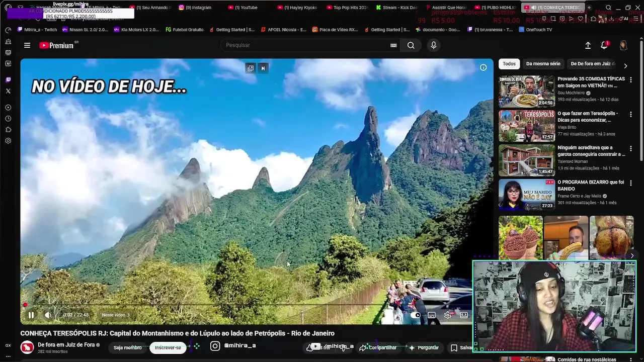This screenshot has width=644, height=362.
Task: Open 'Kia Motors LX 2.0' bookmark
Action: (x=136, y=30)
